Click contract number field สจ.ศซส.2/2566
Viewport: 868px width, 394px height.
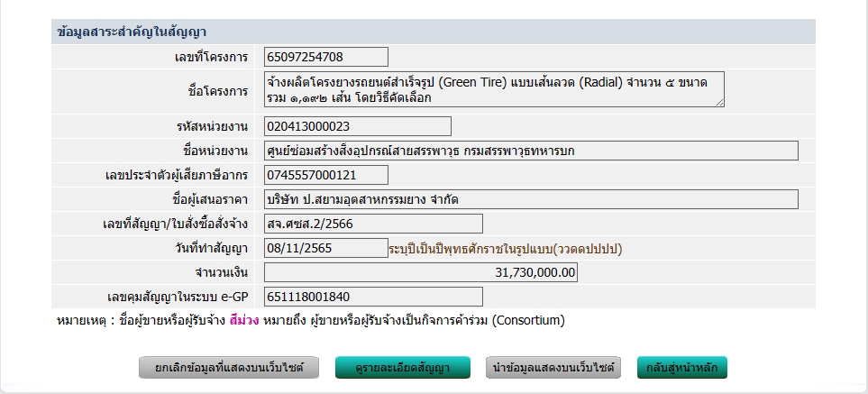point(373,224)
